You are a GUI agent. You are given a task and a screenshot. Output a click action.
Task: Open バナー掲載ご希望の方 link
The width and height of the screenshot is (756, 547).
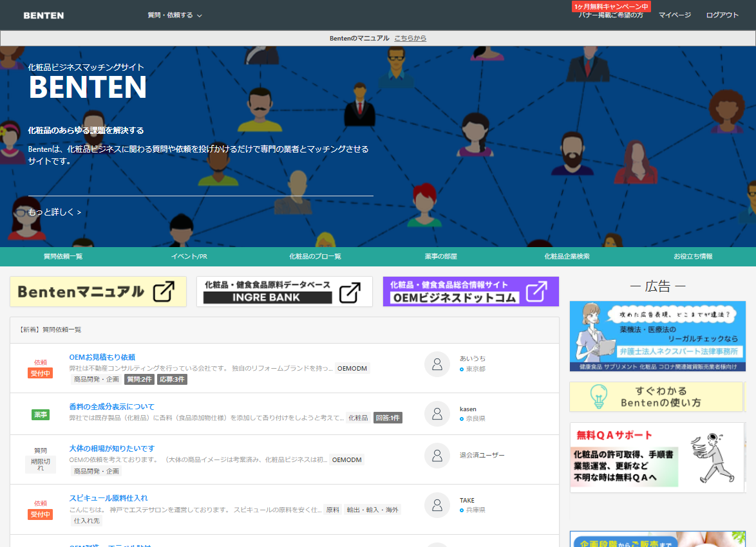click(x=611, y=15)
